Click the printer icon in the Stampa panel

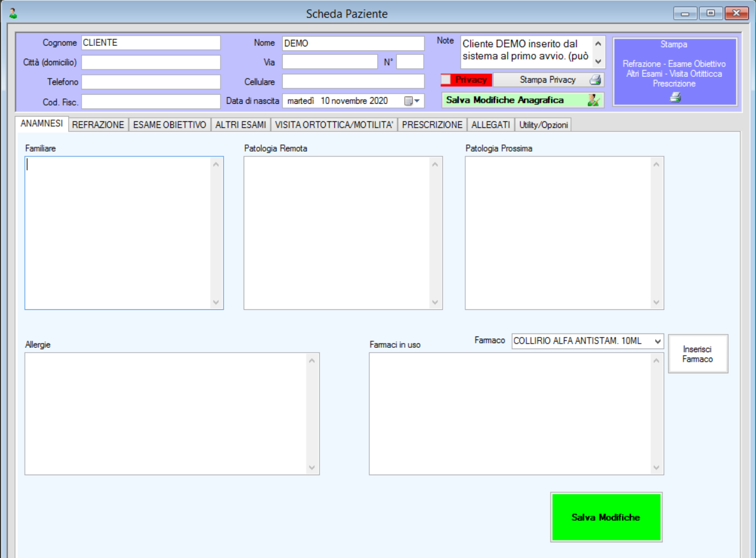point(675,98)
